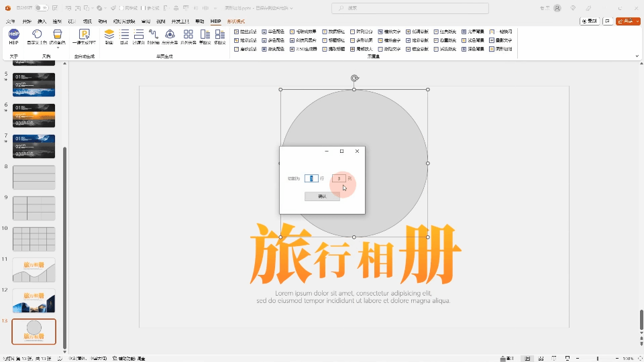Select slide 9 grid thumbnail
The image size is (644, 362).
click(x=34, y=208)
